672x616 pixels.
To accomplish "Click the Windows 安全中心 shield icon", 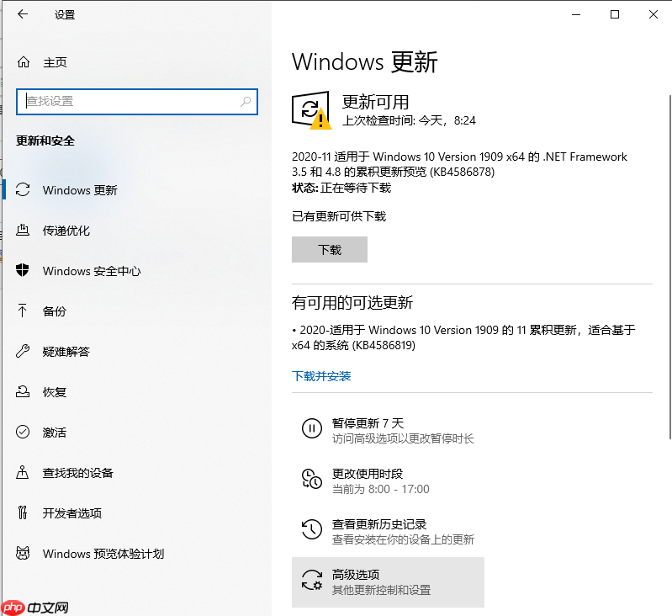I will [22, 270].
